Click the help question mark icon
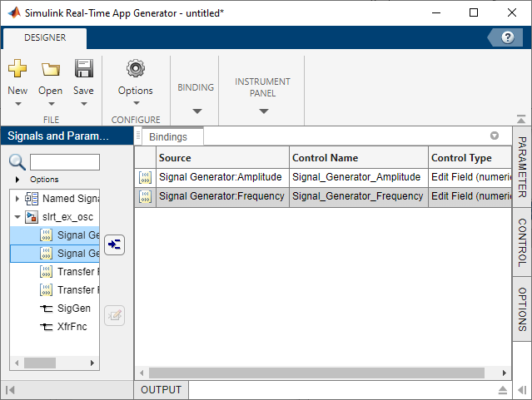Screen dimensions: 532x400 (x=506, y=37)
